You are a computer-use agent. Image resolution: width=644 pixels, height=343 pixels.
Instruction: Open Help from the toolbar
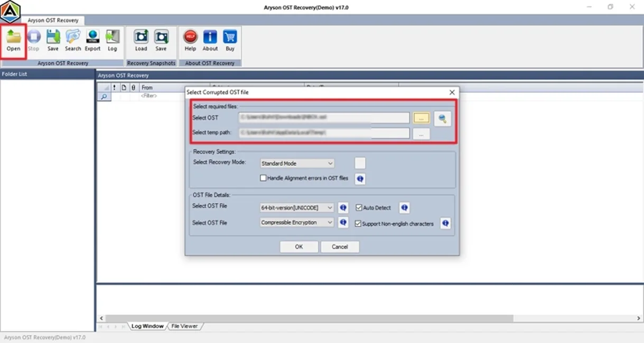pos(190,41)
